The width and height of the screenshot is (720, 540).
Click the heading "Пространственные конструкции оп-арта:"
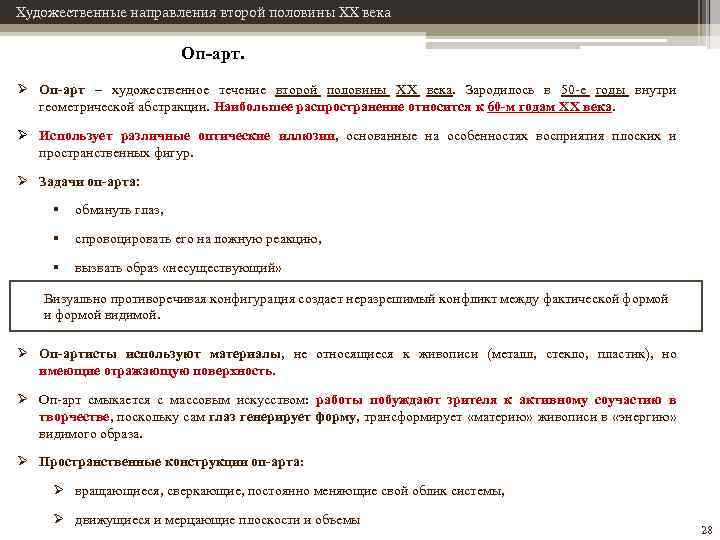tap(171, 461)
